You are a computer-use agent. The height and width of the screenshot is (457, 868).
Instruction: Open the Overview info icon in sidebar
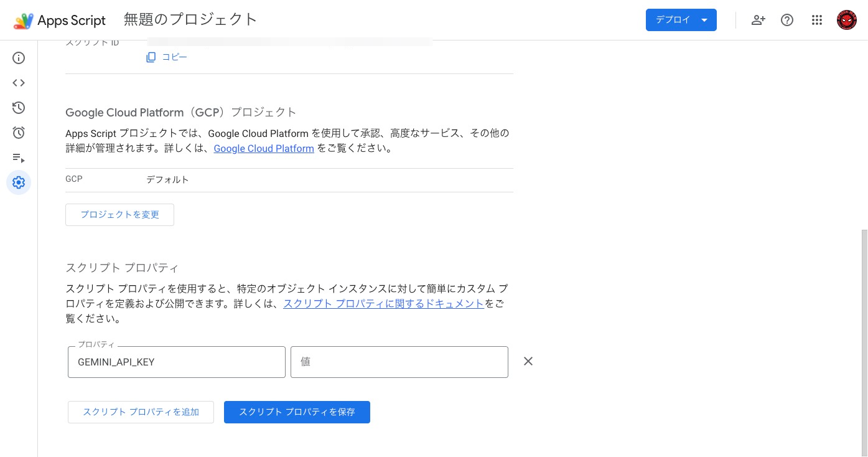[19, 58]
